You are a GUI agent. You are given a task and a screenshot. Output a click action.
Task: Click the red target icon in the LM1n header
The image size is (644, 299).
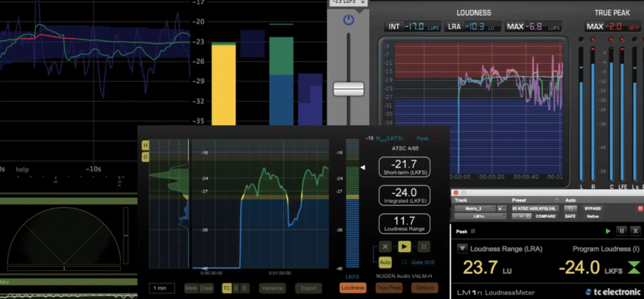tap(640, 208)
